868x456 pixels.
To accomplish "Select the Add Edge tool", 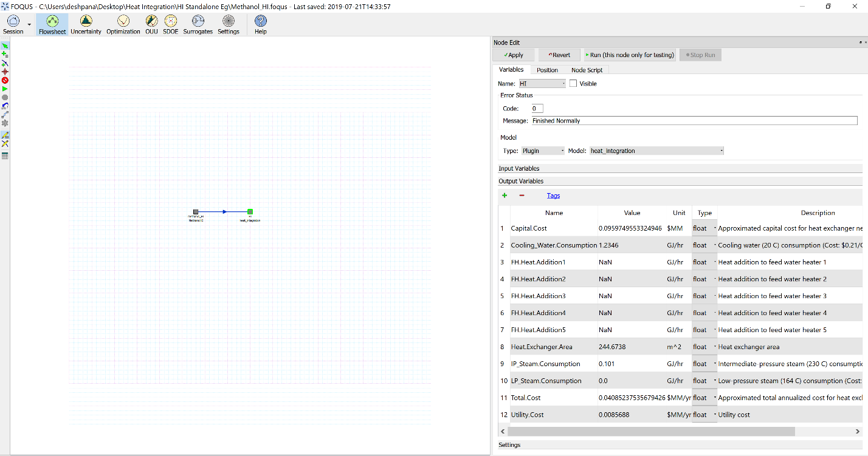I will click(5, 61).
